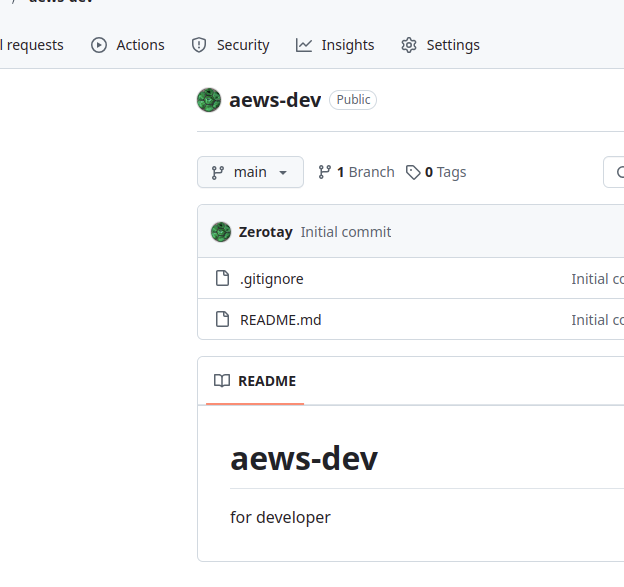The height and width of the screenshot is (587, 624).
Task: Open the Settings tab
Action: coord(441,45)
